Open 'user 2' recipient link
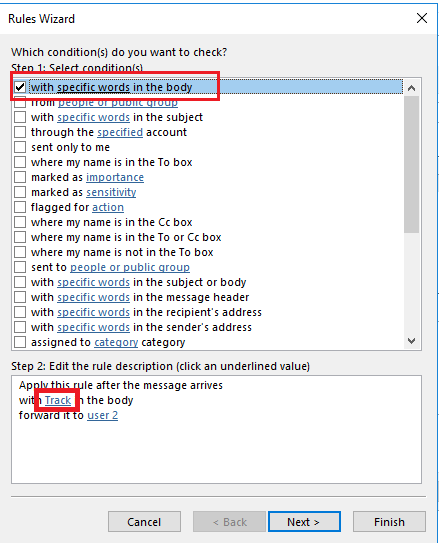 102,415
